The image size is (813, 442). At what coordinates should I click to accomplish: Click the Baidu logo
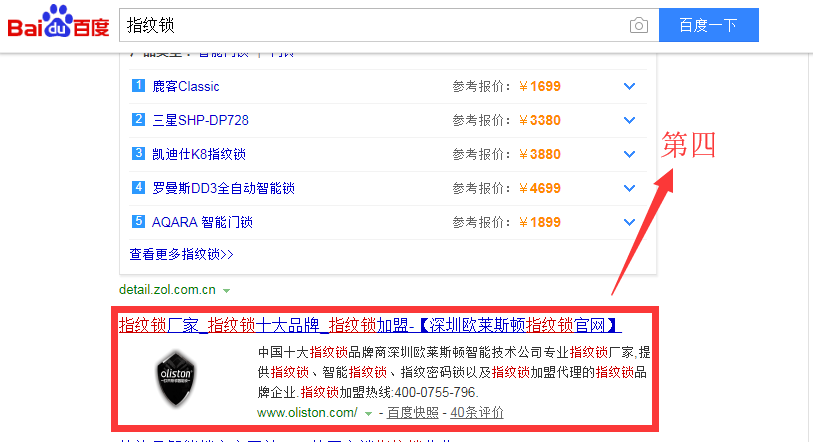point(59,22)
